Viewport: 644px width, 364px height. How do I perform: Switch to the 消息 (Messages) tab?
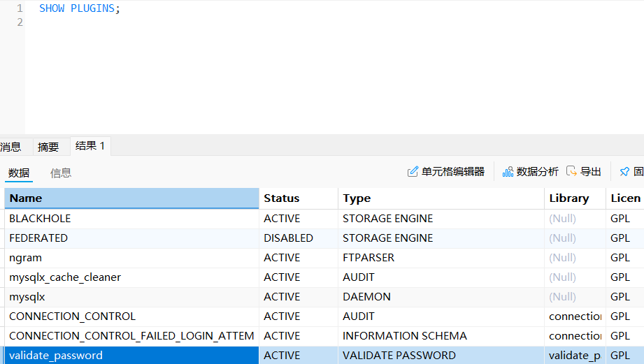(x=10, y=147)
